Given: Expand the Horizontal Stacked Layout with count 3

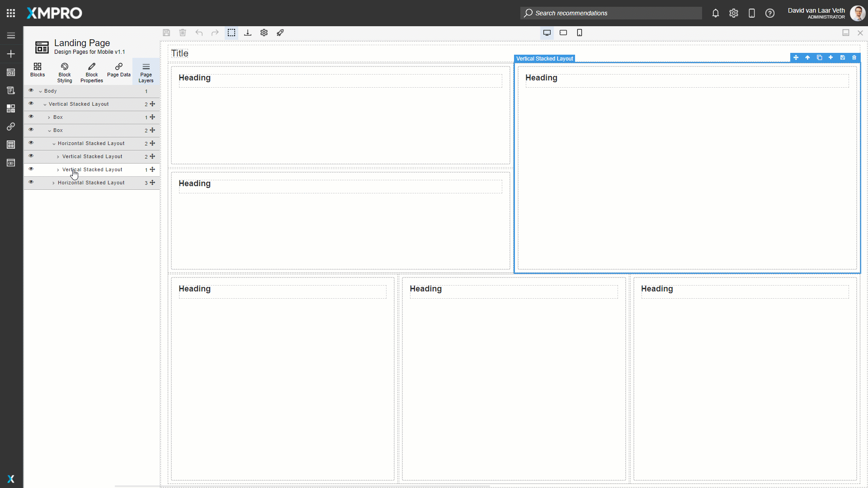Looking at the screenshot, I should 54,183.
